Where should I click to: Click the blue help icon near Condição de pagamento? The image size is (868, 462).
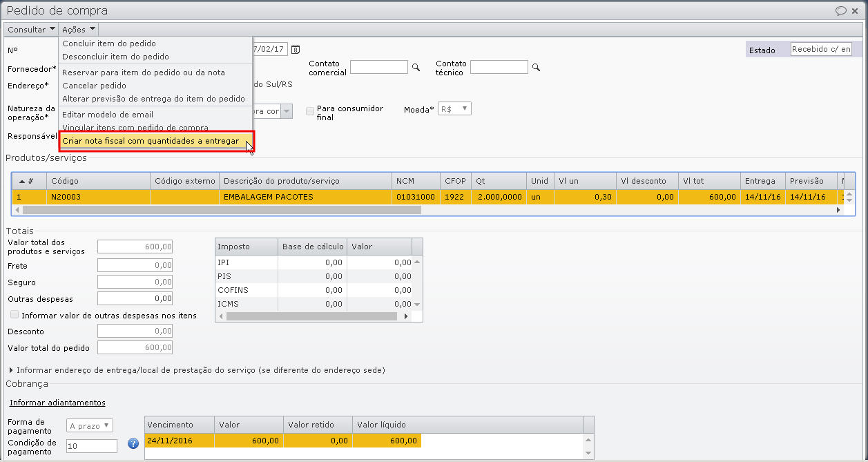134,444
